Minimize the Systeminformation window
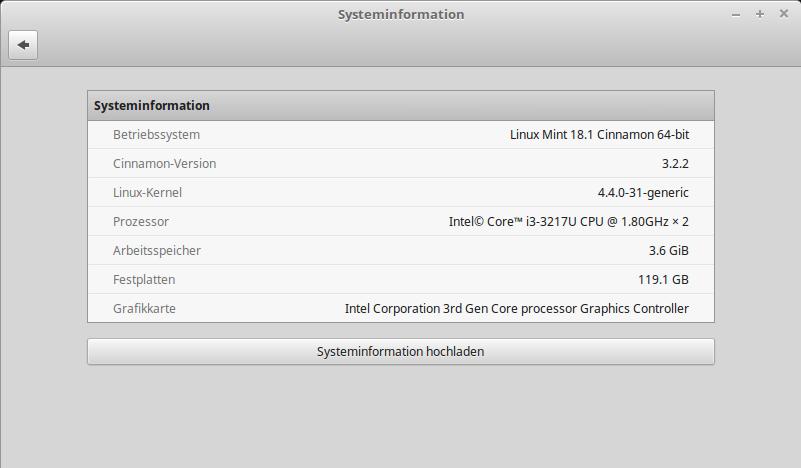Image resolution: width=801 pixels, height=468 pixels. 736,15
